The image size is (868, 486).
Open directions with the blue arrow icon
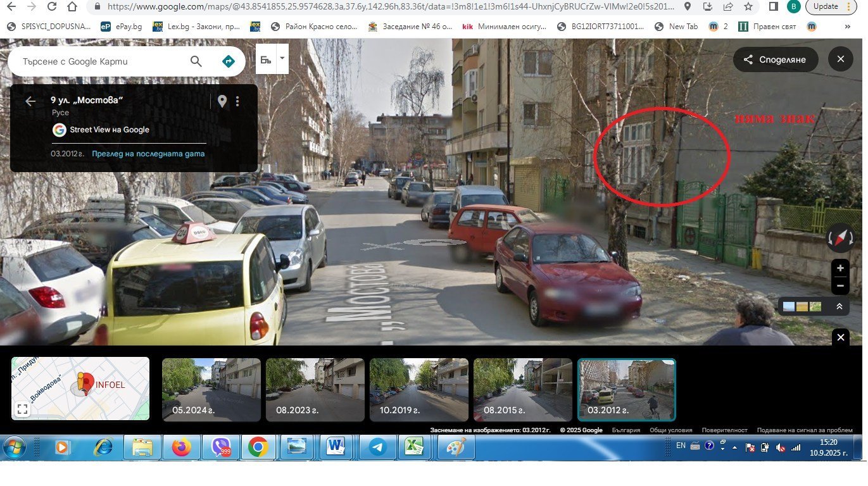pyautogui.click(x=229, y=61)
